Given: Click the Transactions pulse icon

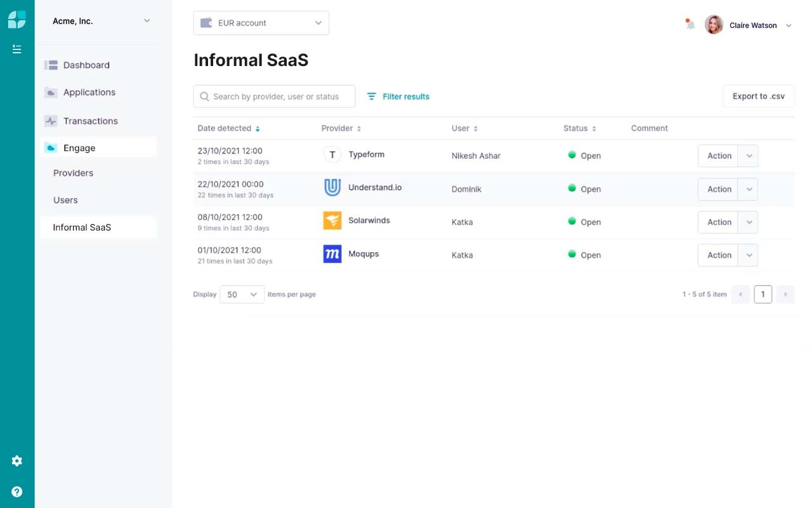Looking at the screenshot, I should [x=51, y=121].
